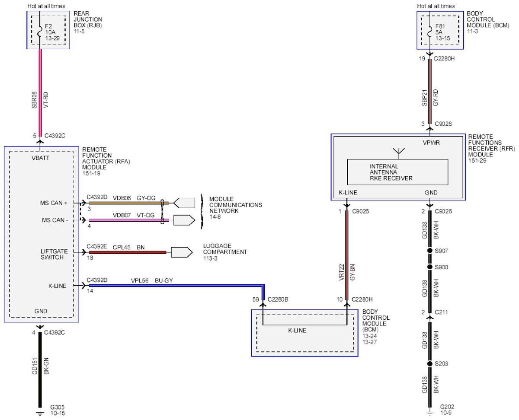Click the off-page arrow beside VDB06 GY-OG wire
This screenshot has width=519, height=420.
tap(183, 202)
